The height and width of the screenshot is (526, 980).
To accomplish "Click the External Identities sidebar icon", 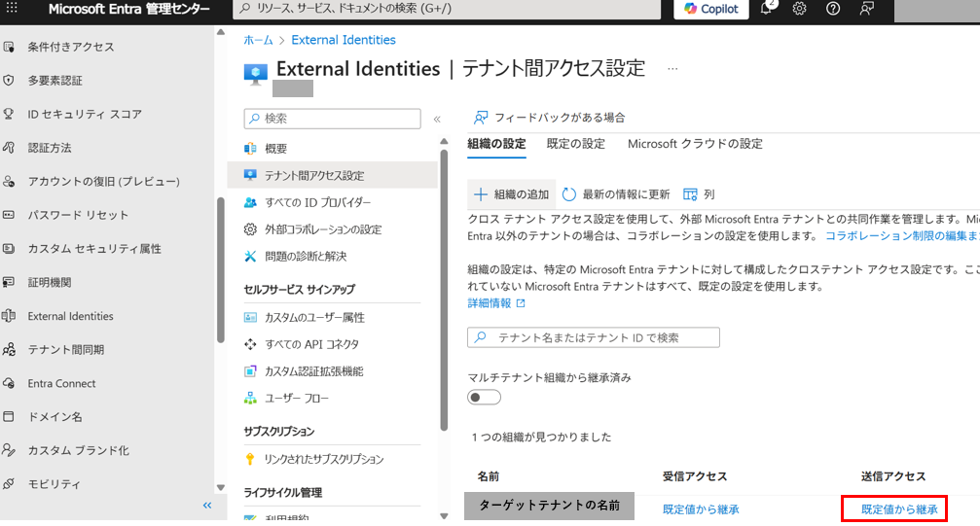I will pyautogui.click(x=9, y=315).
